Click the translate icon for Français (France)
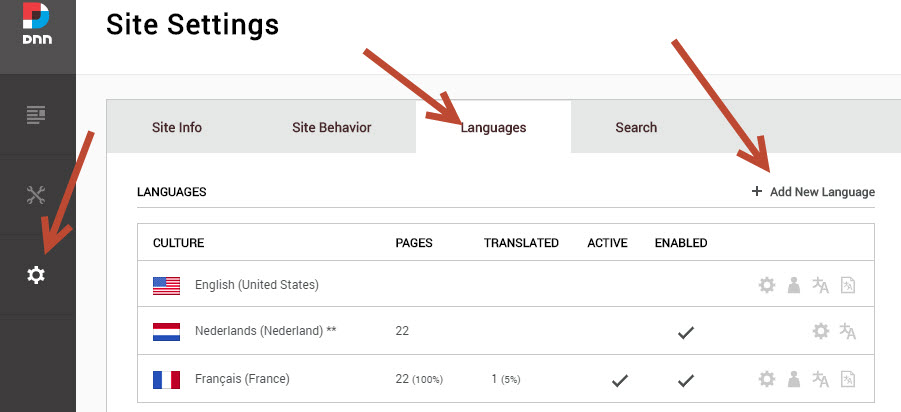Image resolution: width=901 pixels, height=412 pixels. pos(820,379)
